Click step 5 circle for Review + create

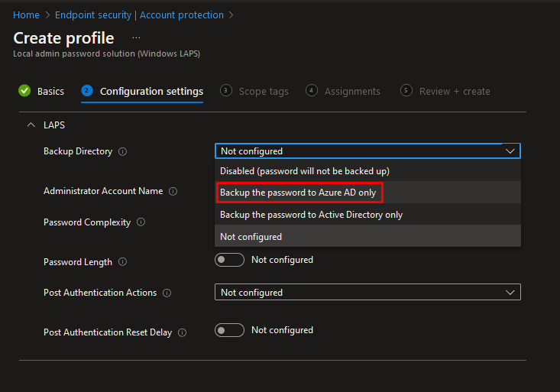pos(406,90)
